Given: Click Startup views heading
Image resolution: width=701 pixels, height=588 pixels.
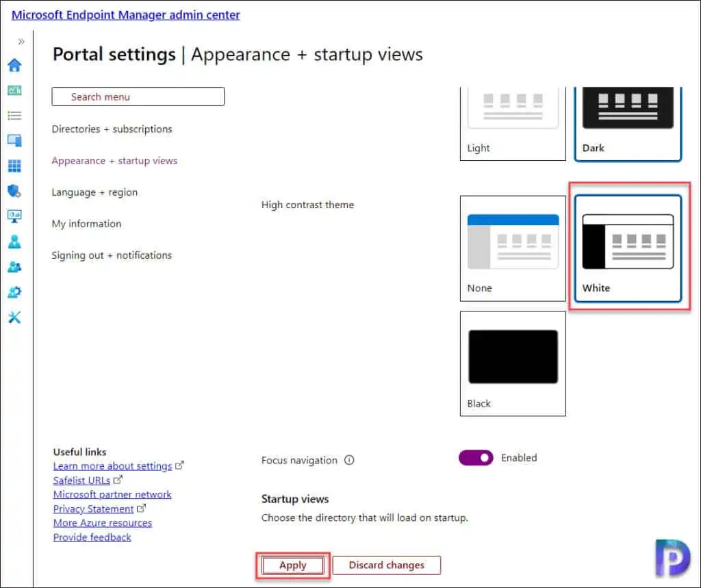Looking at the screenshot, I should click(x=295, y=499).
